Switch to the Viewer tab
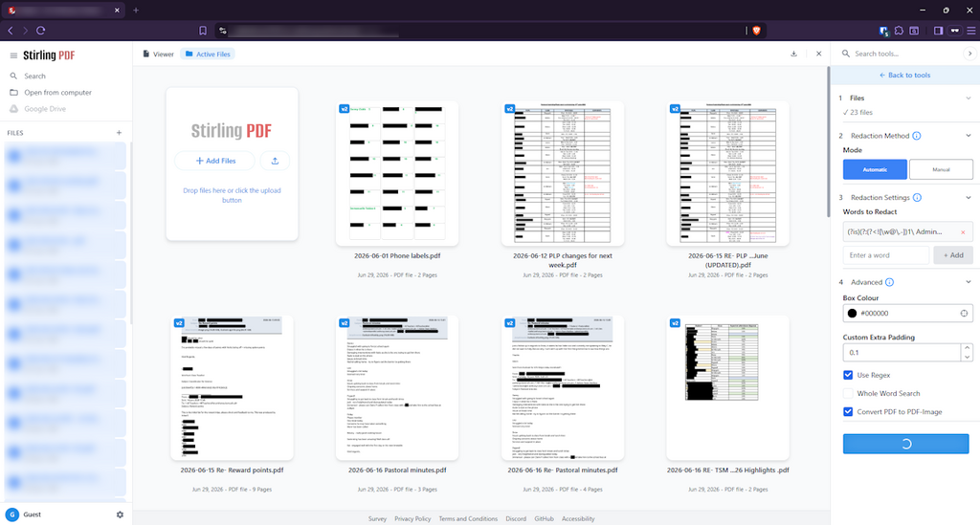980x525 pixels. click(158, 55)
